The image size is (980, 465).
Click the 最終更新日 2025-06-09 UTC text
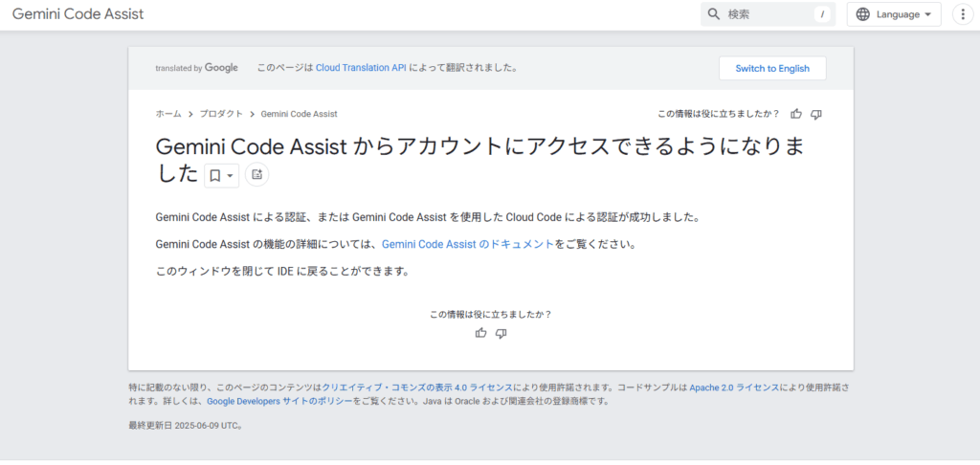click(185, 426)
